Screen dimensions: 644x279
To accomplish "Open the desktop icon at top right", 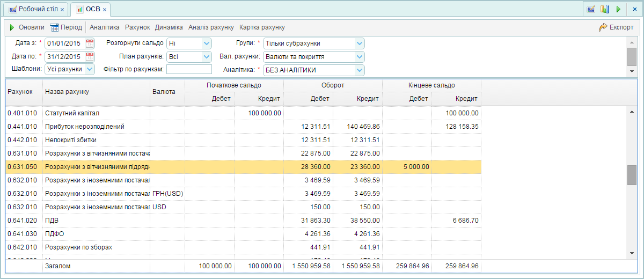I will (x=591, y=9).
